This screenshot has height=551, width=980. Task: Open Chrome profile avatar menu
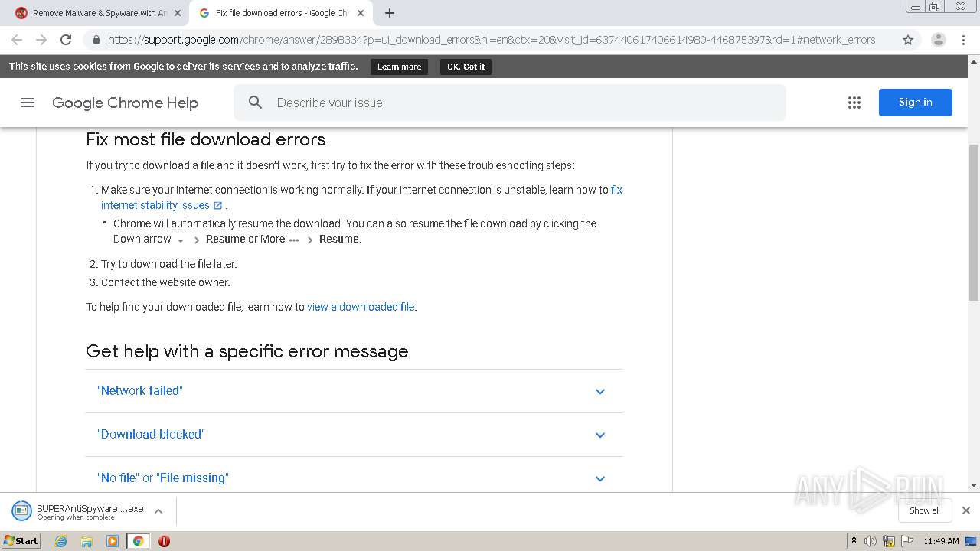(939, 40)
